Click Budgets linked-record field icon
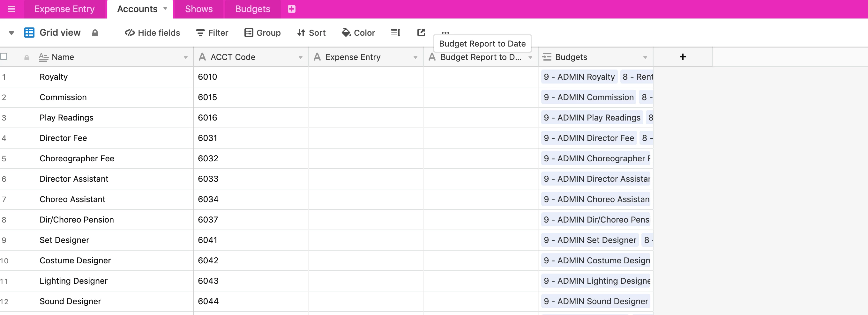The width and height of the screenshot is (868, 315). click(x=547, y=57)
